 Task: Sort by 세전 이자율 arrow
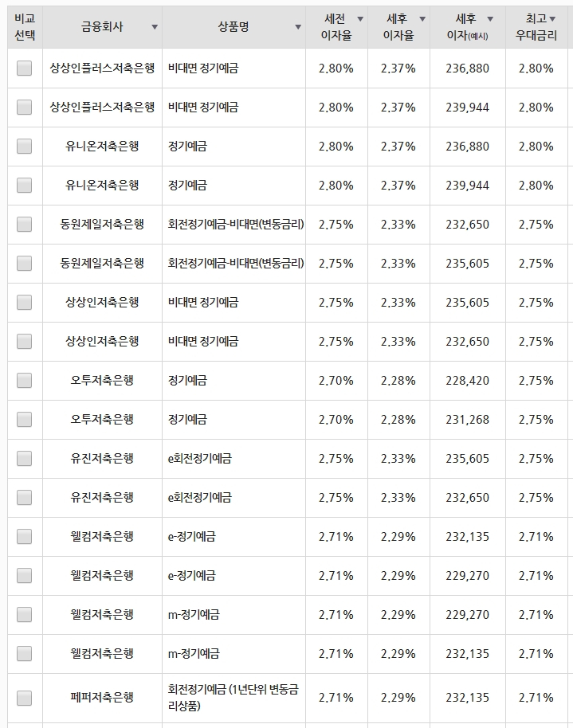360,19
